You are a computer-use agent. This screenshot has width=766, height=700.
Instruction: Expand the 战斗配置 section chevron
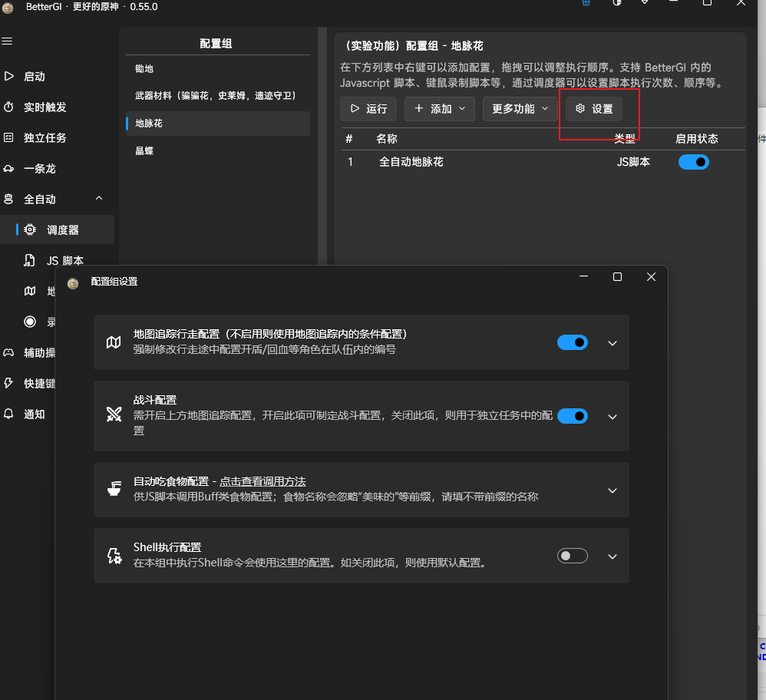tap(612, 417)
